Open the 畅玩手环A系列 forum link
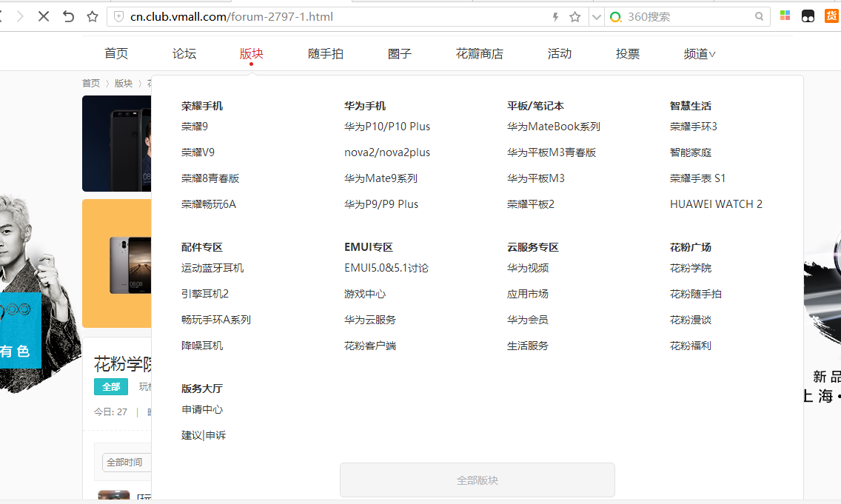 click(216, 320)
